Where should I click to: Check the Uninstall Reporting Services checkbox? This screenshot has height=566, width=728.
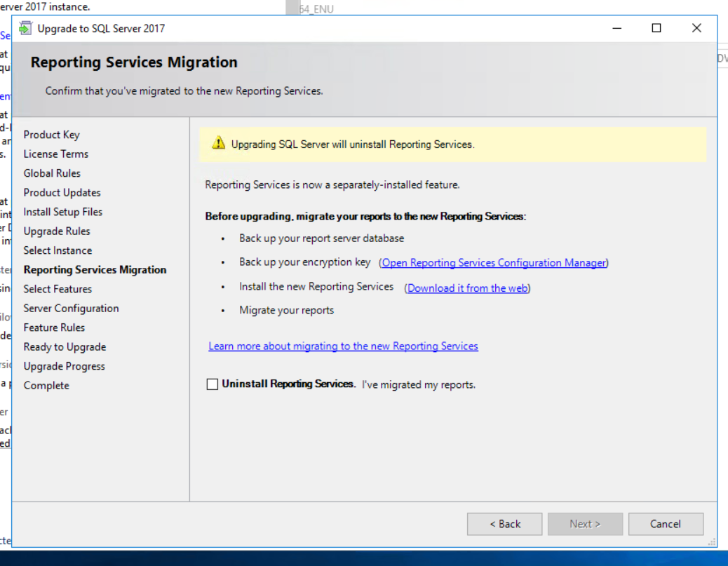point(213,384)
